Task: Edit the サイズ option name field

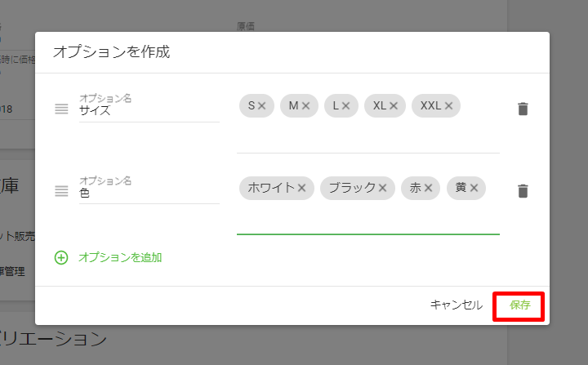Action: 149,112
